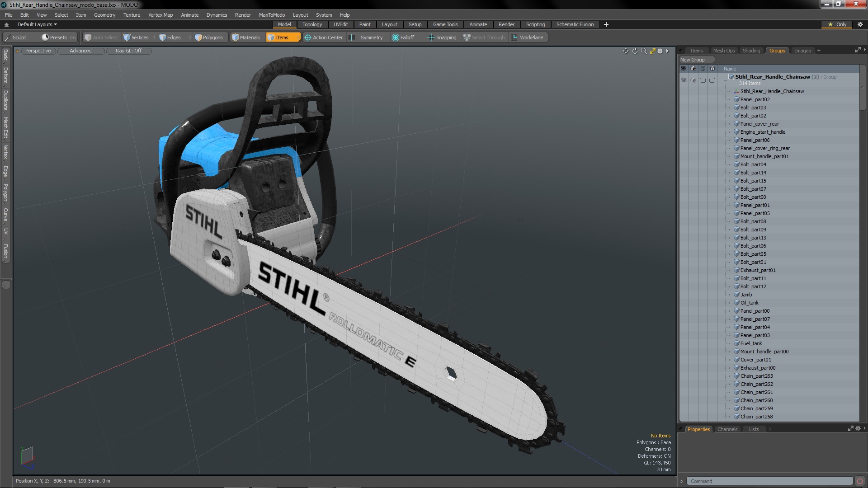Image resolution: width=868 pixels, height=488 pixels.
Task: Toggle Auto Select
Action: point(101,38)
